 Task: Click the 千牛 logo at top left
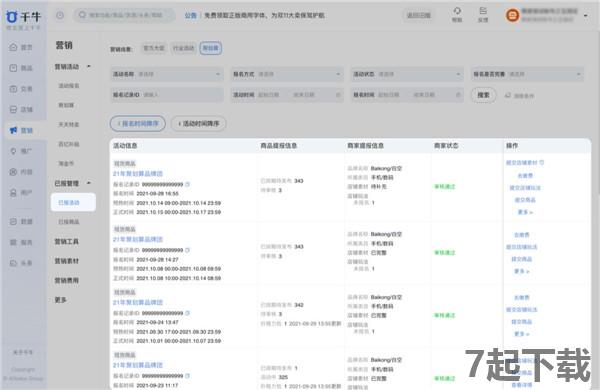click(x=23, y=16)
